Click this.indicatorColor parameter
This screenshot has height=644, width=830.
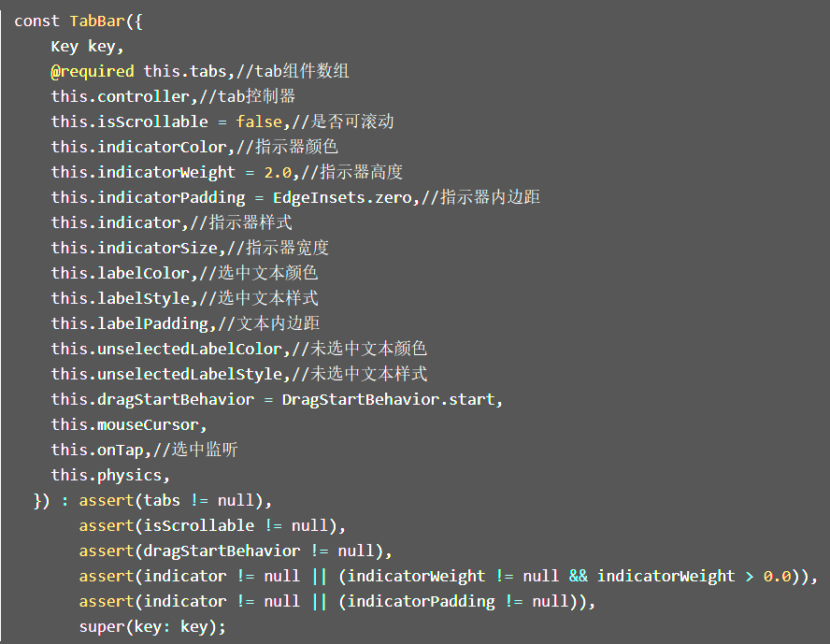(138, 147)
